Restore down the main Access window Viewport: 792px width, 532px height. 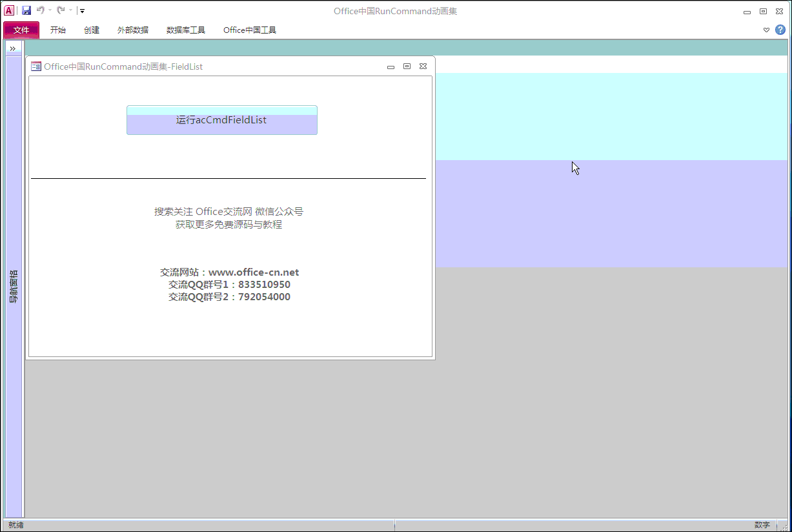point(763,12)
